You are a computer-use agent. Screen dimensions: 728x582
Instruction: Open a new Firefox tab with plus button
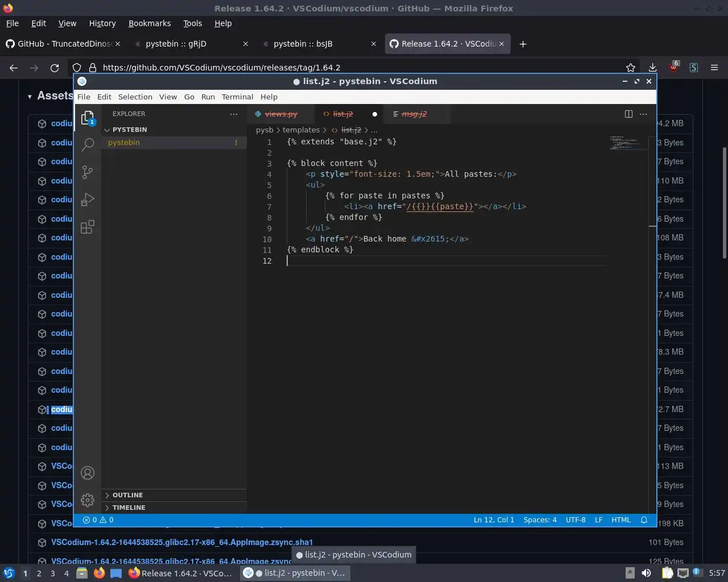(x=523, y=44)
